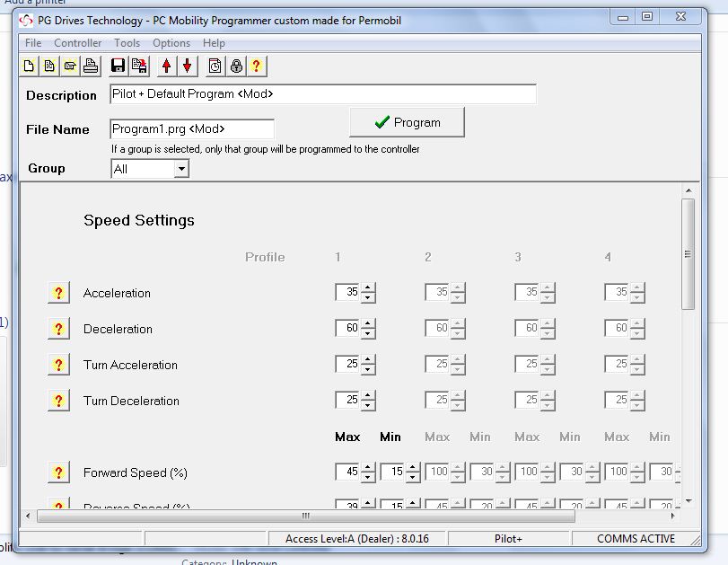This screenshot has width=728, height=565.
Task: Click the Open file folder icon
Action: click(70, 66)
